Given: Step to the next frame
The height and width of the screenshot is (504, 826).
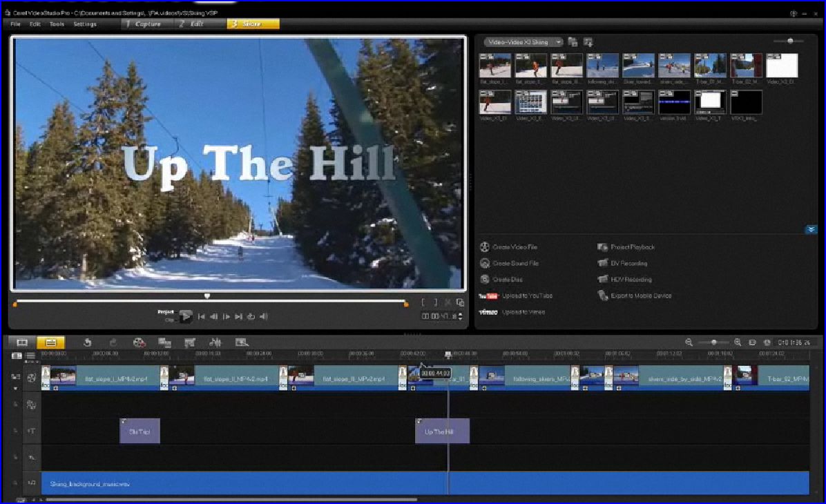Looking at the screenshot, I should (226, 316).
